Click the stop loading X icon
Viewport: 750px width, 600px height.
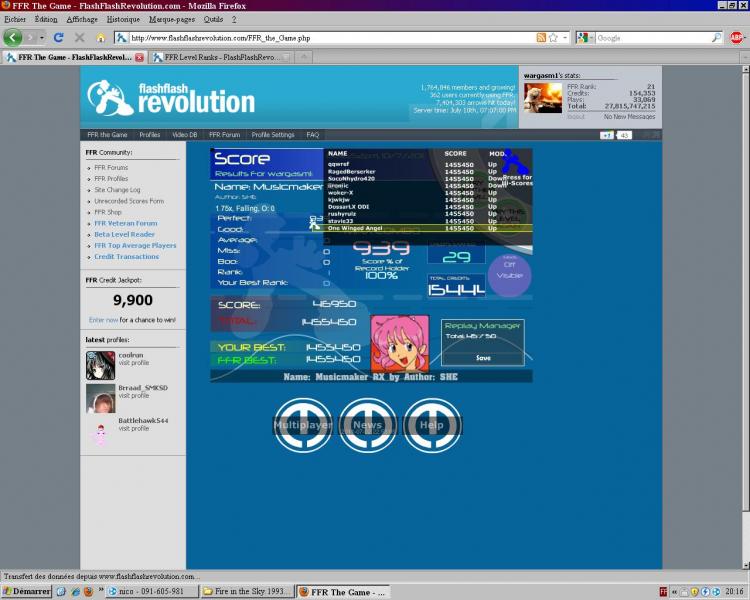(x=80, y=38)
